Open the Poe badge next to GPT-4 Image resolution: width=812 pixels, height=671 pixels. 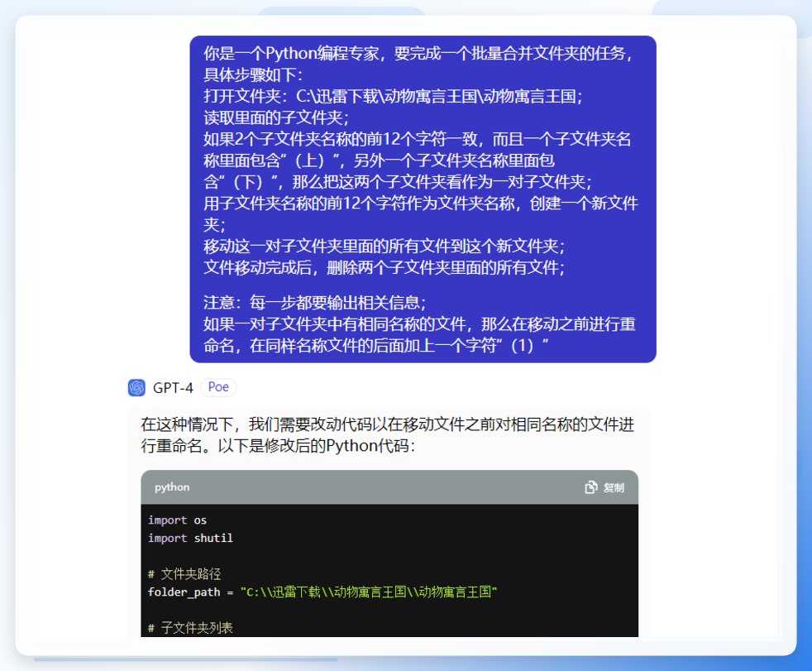coord(218,387)
